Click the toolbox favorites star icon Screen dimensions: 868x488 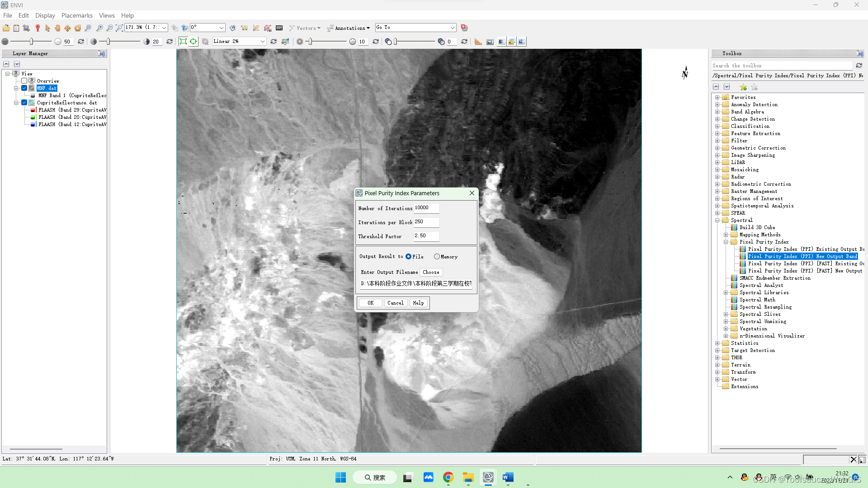(x=743, y=87)
